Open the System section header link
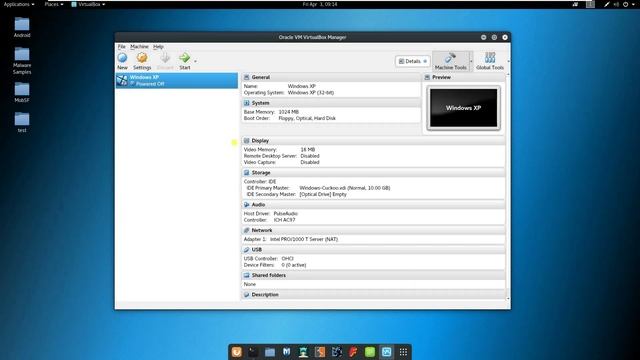 click(260, 103)
